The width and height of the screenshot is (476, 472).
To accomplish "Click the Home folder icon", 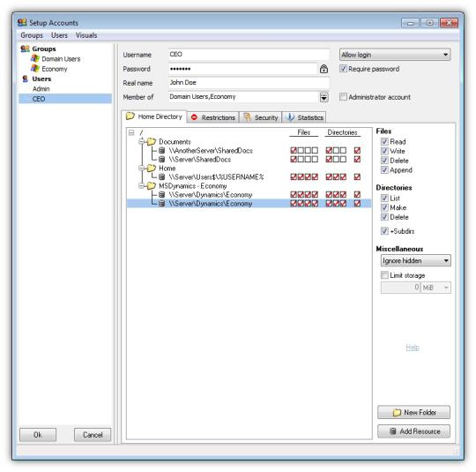I will (151, 169).
